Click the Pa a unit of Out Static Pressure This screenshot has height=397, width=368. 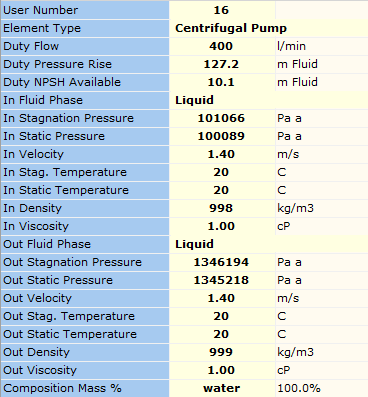pyautogui.click(x=289, y=280)
